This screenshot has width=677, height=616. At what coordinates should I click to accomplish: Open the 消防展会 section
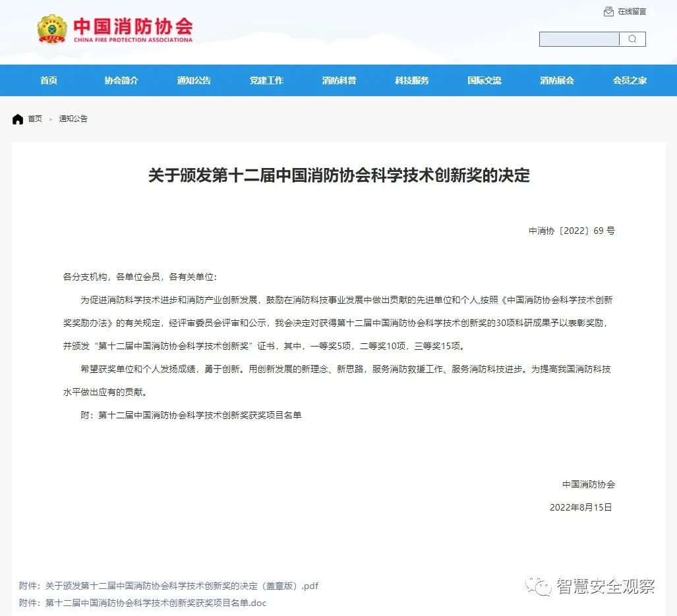[x=556, y=80]
